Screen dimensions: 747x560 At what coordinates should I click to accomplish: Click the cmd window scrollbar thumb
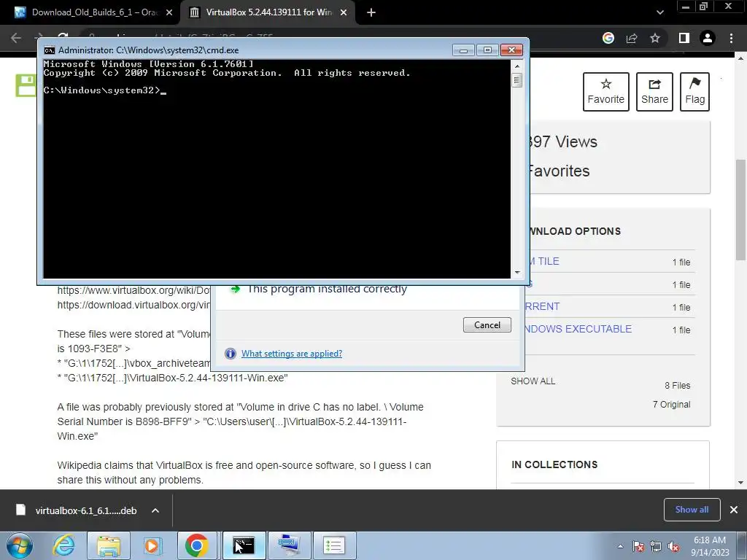[517, 80]
